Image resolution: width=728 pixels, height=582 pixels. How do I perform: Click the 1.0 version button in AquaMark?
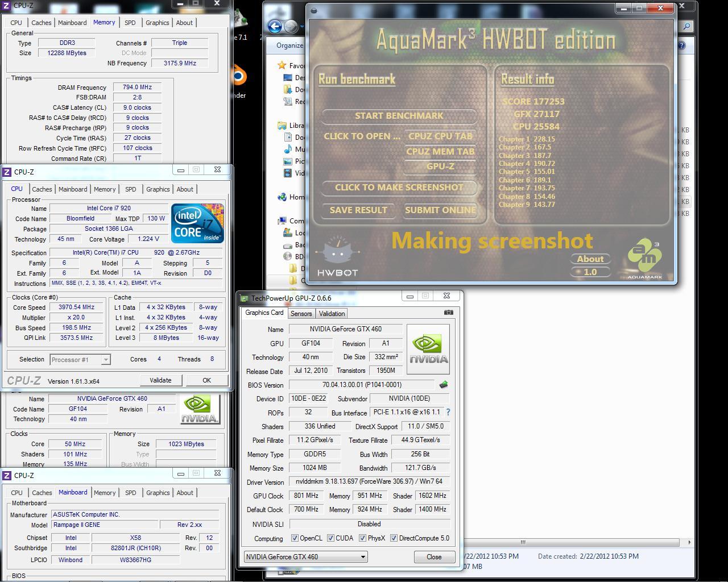point(590,272)
